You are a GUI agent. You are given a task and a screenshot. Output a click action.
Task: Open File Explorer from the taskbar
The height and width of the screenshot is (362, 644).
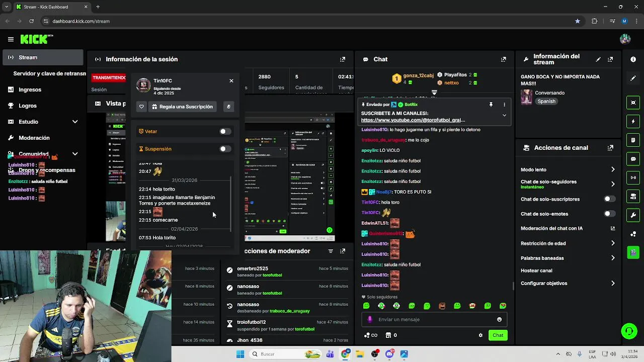(360, 354)
